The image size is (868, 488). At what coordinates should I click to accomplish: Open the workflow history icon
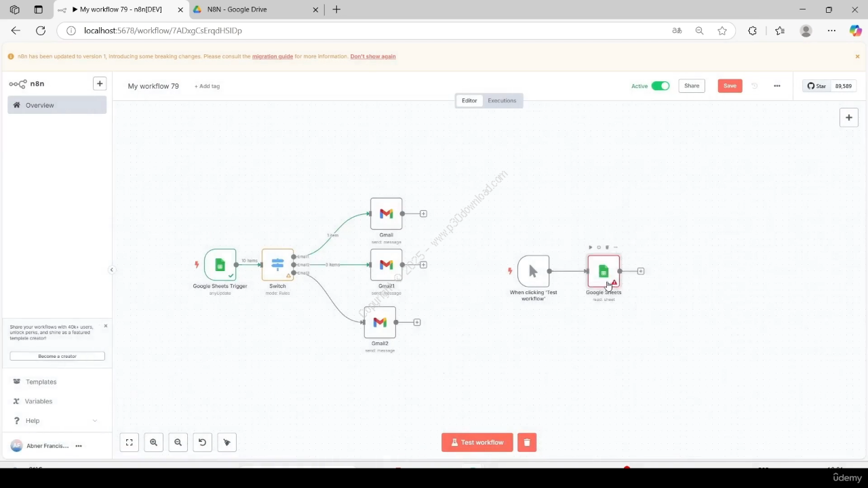(755, 86)
